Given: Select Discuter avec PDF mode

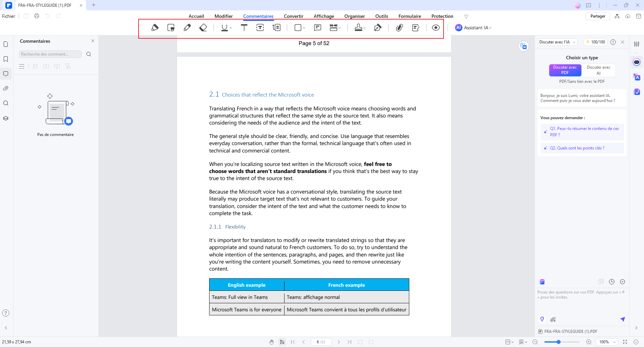Looking at the screenshot, I should tap(565, 70).
